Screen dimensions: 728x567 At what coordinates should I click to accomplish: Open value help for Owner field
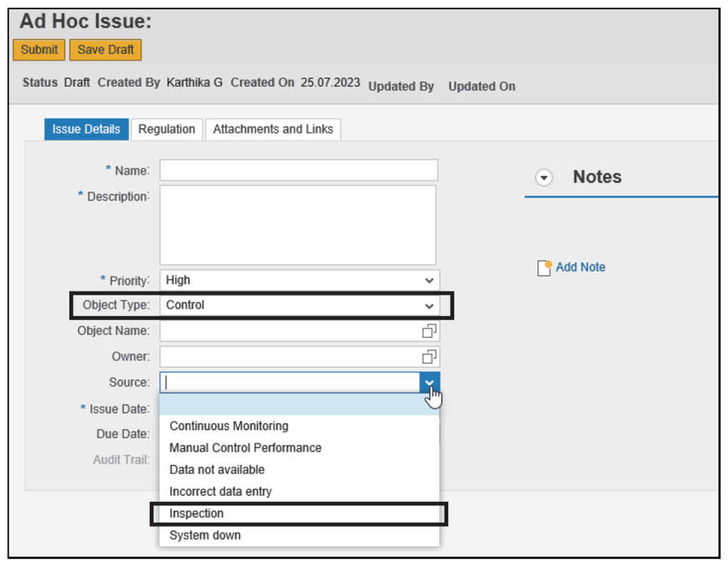(x=429, y=356)
